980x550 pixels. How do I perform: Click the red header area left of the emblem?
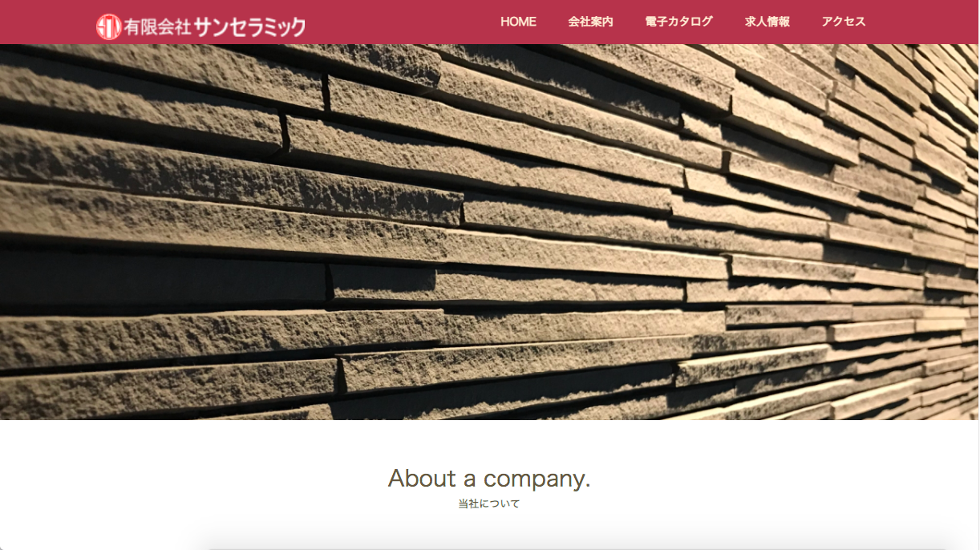coord(47,22)
